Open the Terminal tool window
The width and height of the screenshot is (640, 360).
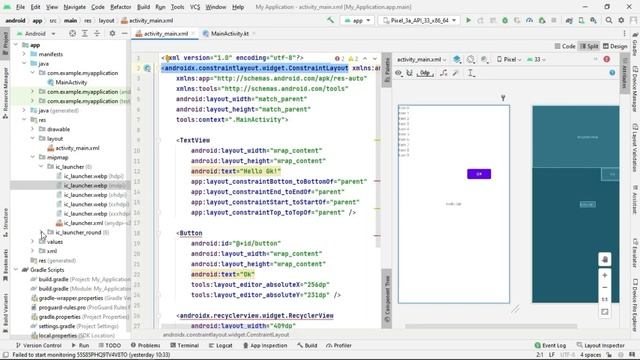(184, 345)
